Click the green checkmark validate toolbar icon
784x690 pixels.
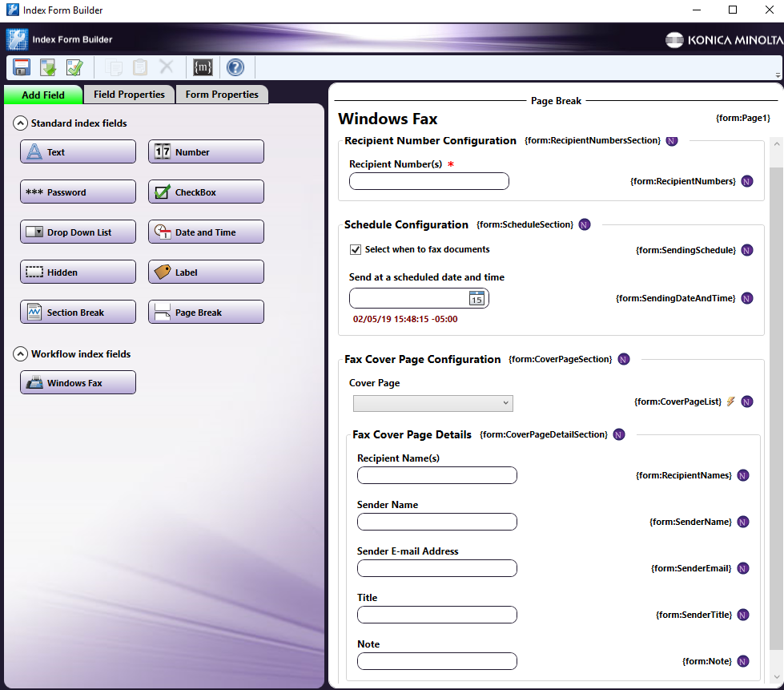coord(75,67)
